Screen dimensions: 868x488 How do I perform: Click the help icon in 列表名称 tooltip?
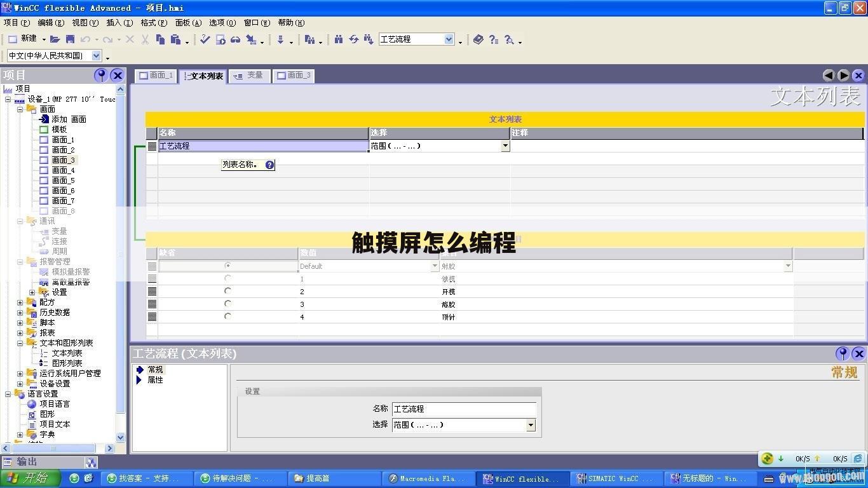269,165
